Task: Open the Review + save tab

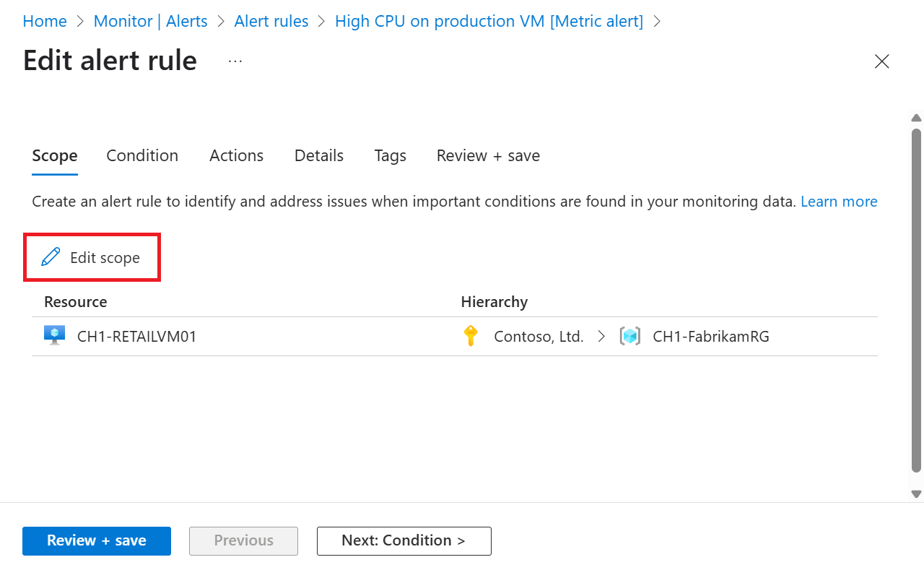Action: tap(488, 156)
